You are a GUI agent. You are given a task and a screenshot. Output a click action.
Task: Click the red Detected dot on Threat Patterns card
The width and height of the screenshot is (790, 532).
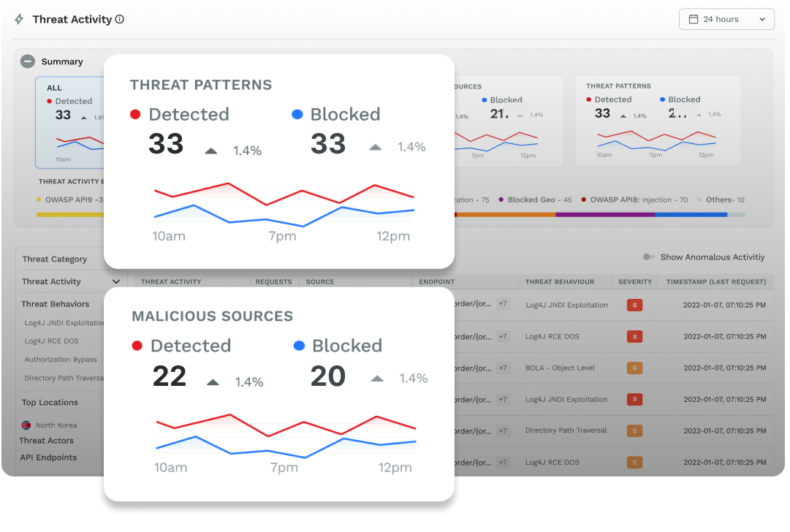134,114
